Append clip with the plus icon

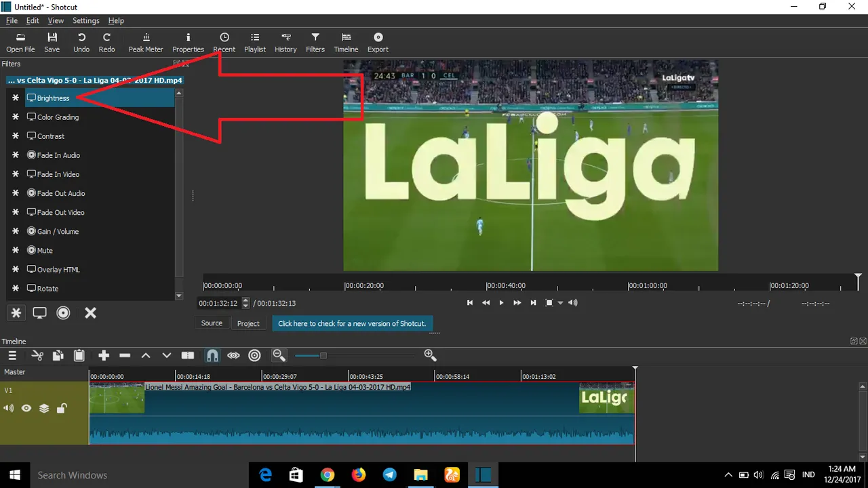pos(104,355)
